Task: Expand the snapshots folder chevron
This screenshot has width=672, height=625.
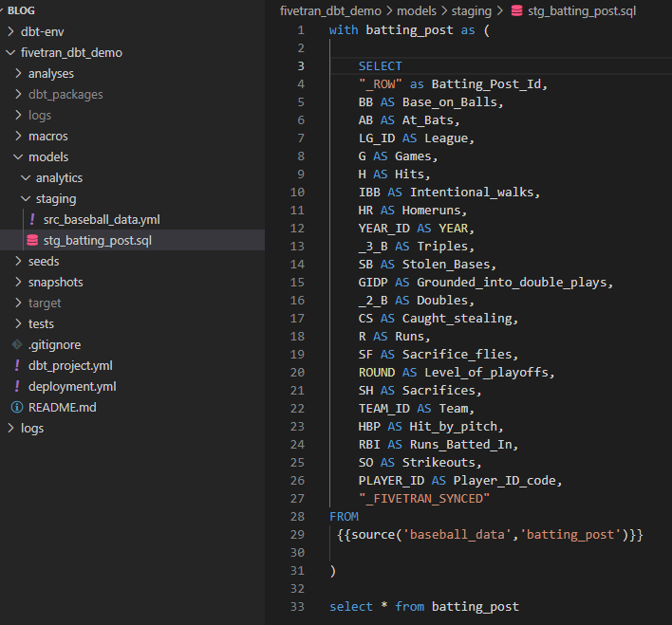Action: click(x=18, y=282)
